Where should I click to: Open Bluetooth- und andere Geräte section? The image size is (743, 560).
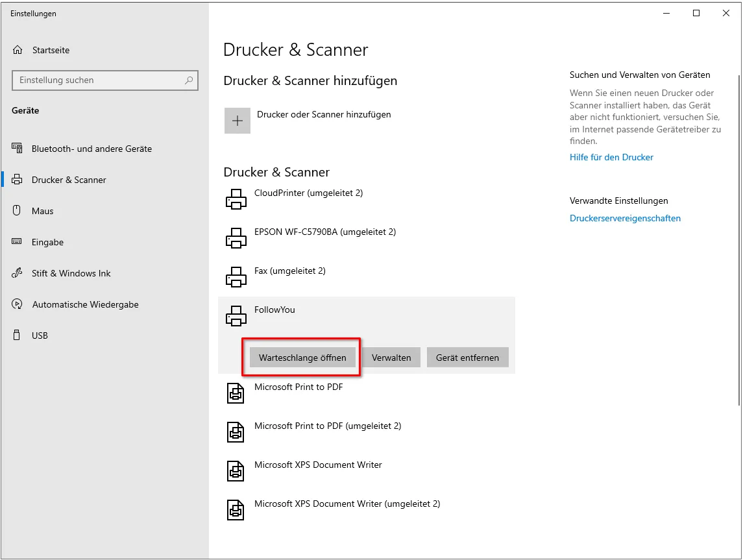(x=91, y=149)
